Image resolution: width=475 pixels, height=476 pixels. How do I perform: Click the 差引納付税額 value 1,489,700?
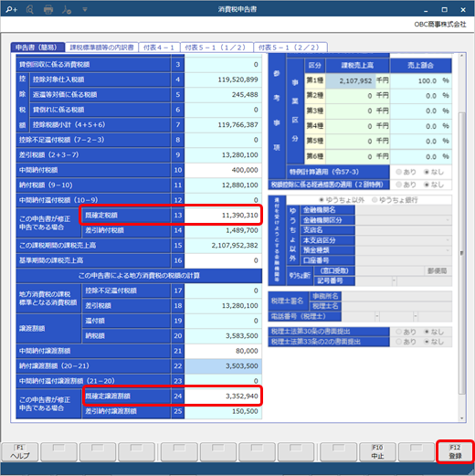pos(223,230)
